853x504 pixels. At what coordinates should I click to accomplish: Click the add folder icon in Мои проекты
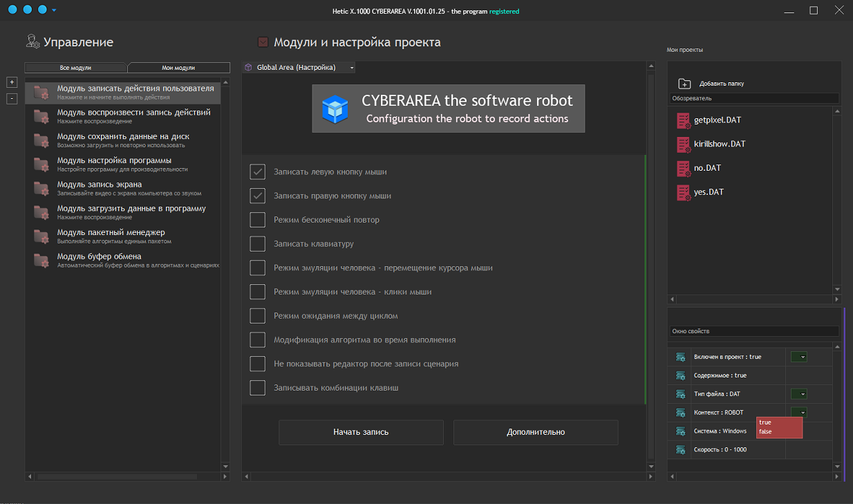(x=684, y=84)
